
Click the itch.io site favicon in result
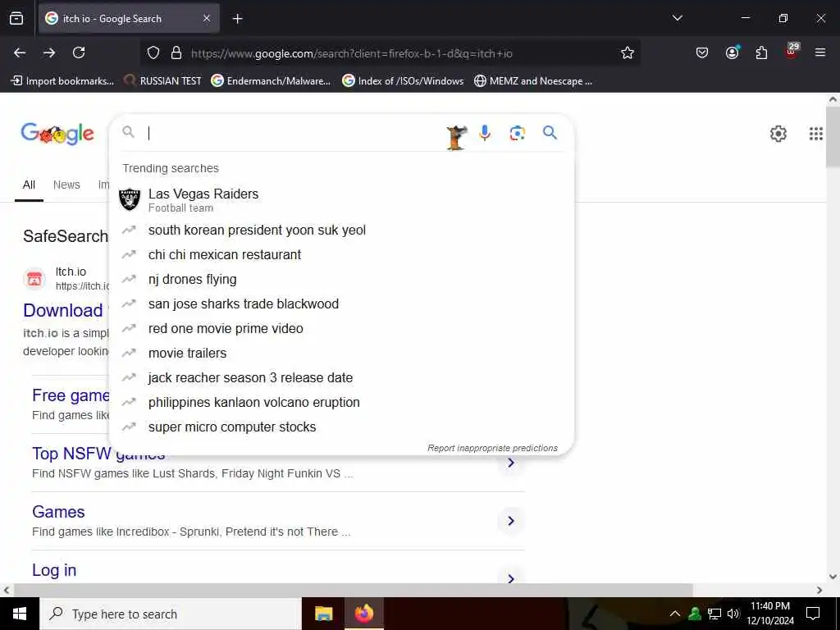coord(34,279)
